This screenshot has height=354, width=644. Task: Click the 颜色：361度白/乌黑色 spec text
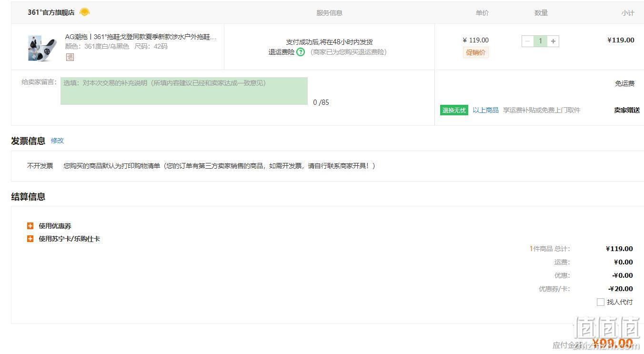pos(97,46)
